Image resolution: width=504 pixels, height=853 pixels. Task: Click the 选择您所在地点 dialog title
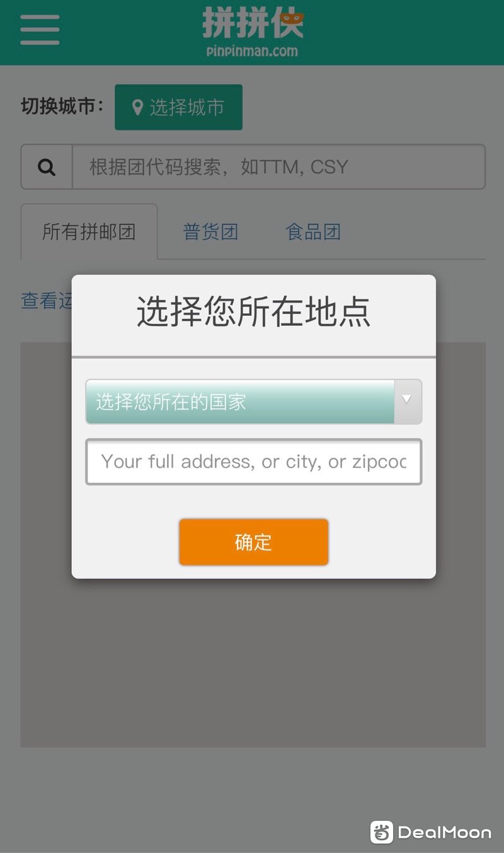pos(253,313)
